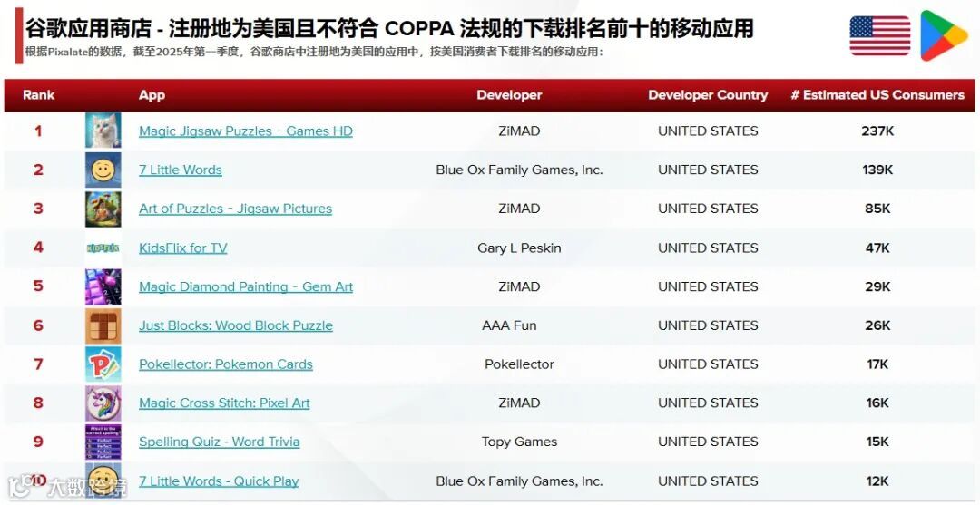Click the Rank column header
The image size is (980, 505).
coord(39,95)
